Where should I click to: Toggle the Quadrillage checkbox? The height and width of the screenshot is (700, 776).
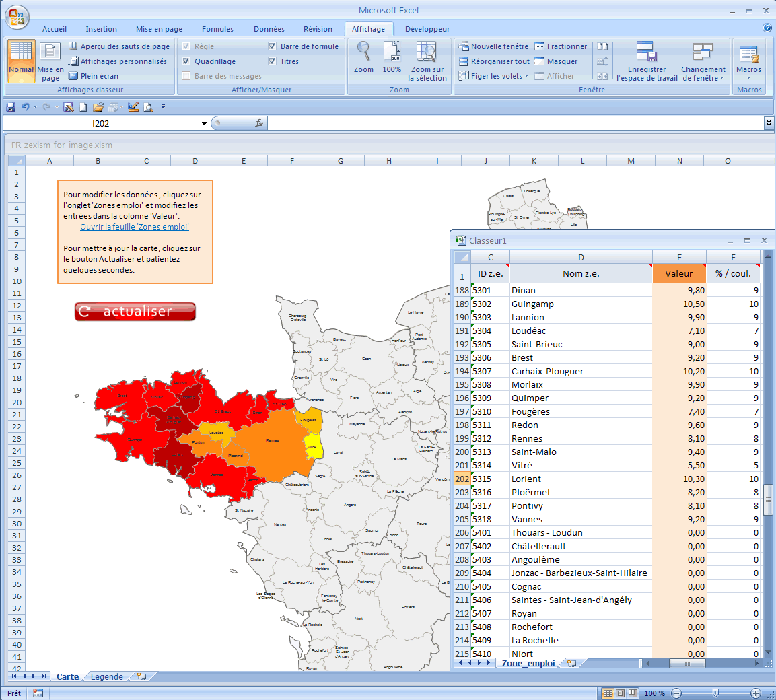click(186, 61)
